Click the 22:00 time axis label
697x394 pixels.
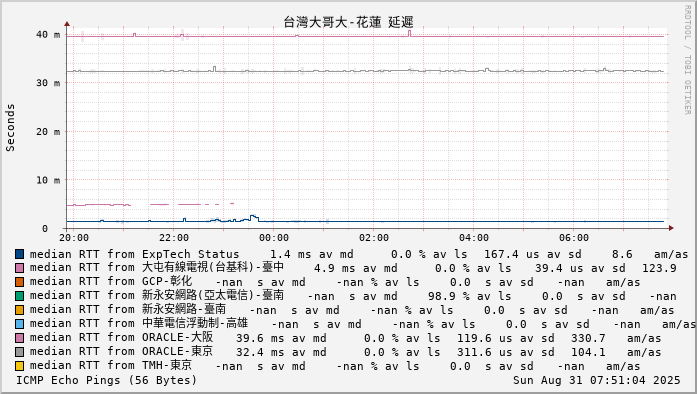(174, 238)
